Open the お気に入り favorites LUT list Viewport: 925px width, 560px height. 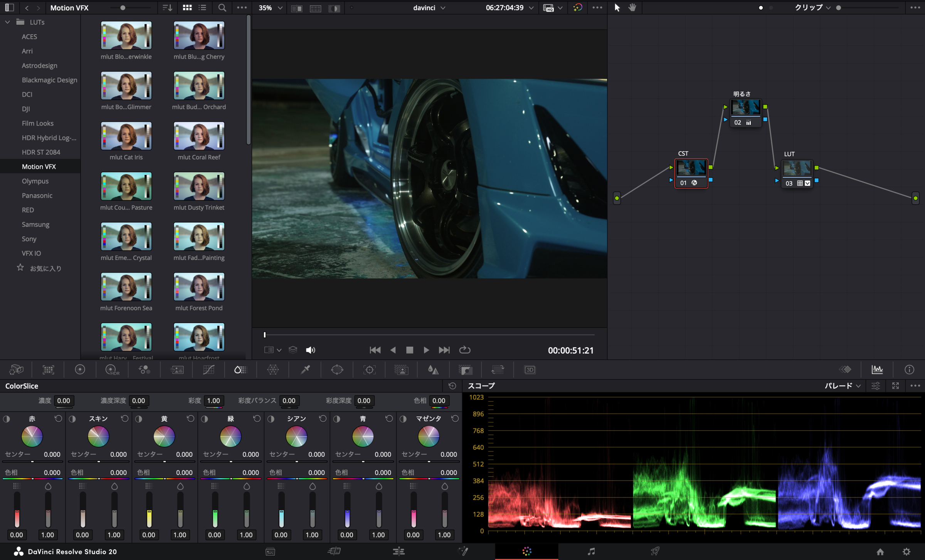tap(45, 268)
